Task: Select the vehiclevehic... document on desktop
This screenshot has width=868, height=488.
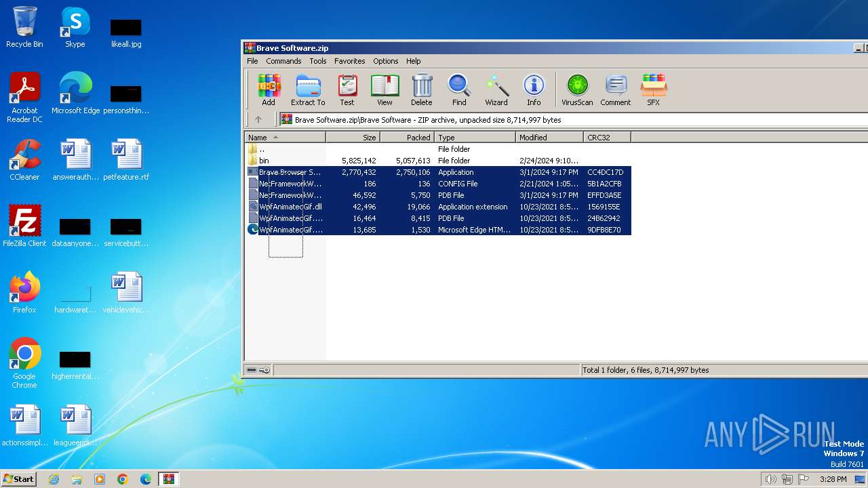Action: (126, 293)
